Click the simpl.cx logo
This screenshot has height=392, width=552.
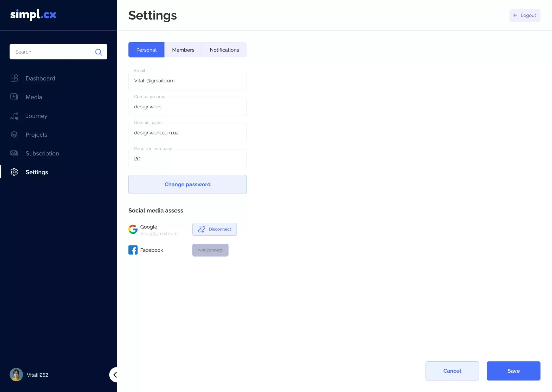[x=33, y=15]
